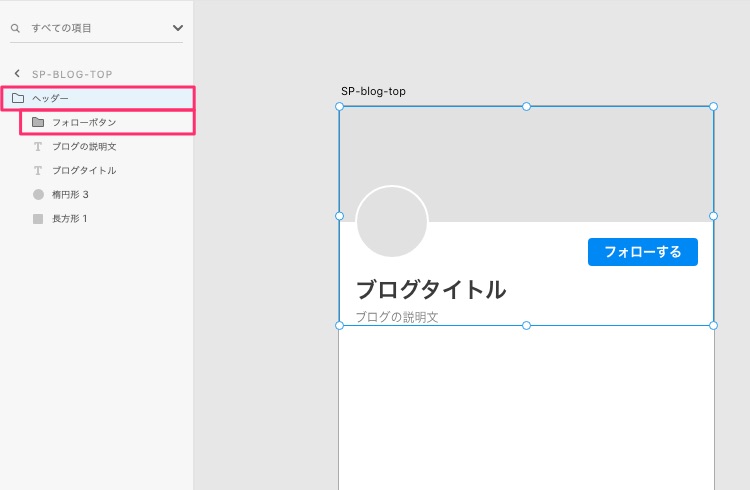Viewport: 750px width, 490px height.
Task: Click the blue フォローする button on canvas
Action: click(x=642, y=252)
